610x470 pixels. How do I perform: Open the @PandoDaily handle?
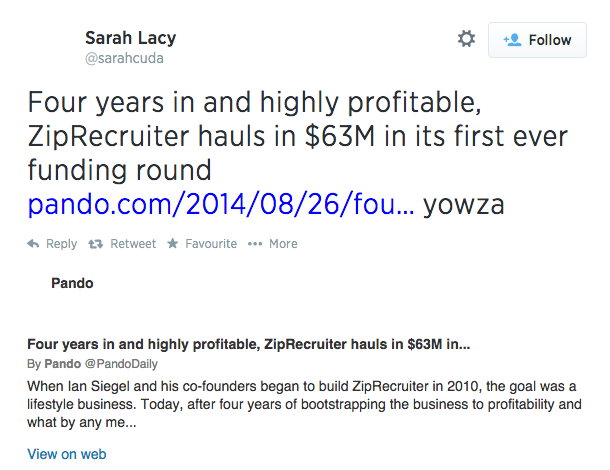(121, 364)
